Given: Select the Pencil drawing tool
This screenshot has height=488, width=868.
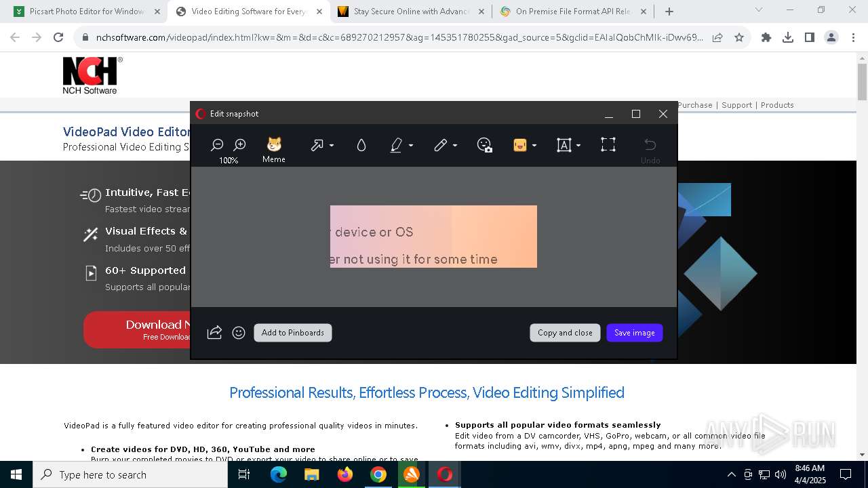Looking at the screenshot, I should pyautogui.click(x=441, y=145).
